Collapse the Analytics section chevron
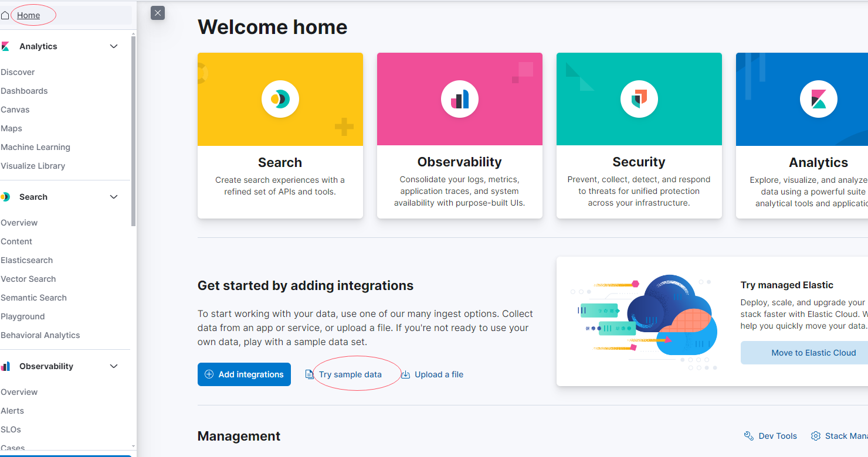The image size is (868, 457). tap(114, 46)
